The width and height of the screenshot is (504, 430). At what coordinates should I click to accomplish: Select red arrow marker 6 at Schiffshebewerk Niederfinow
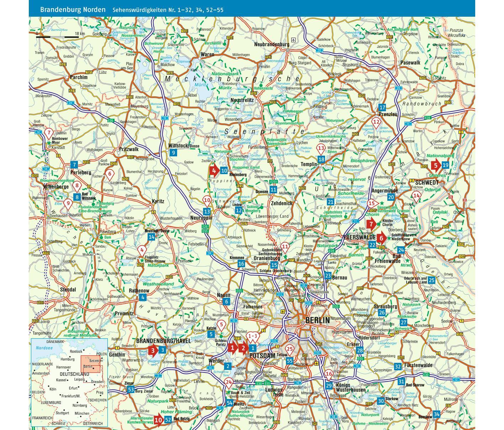[x=381, y=238]
